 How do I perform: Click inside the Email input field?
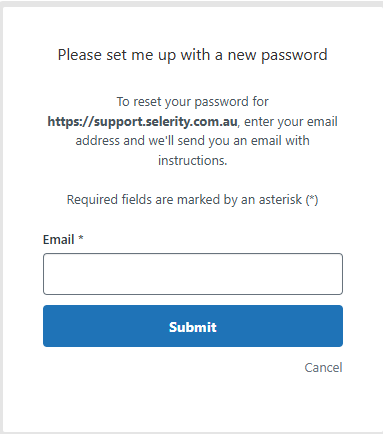[193, 274]
